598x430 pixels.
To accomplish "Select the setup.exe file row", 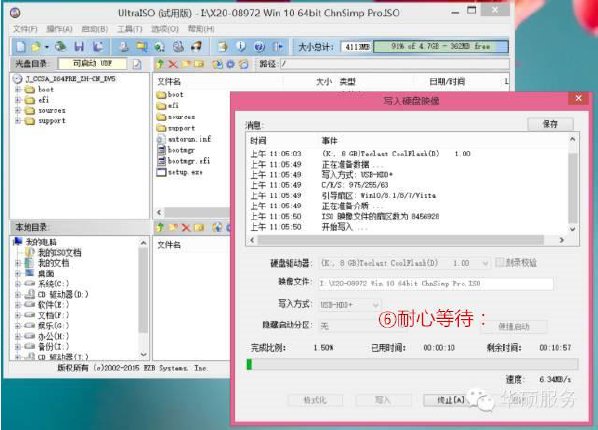I will click(x=180, y=172).
